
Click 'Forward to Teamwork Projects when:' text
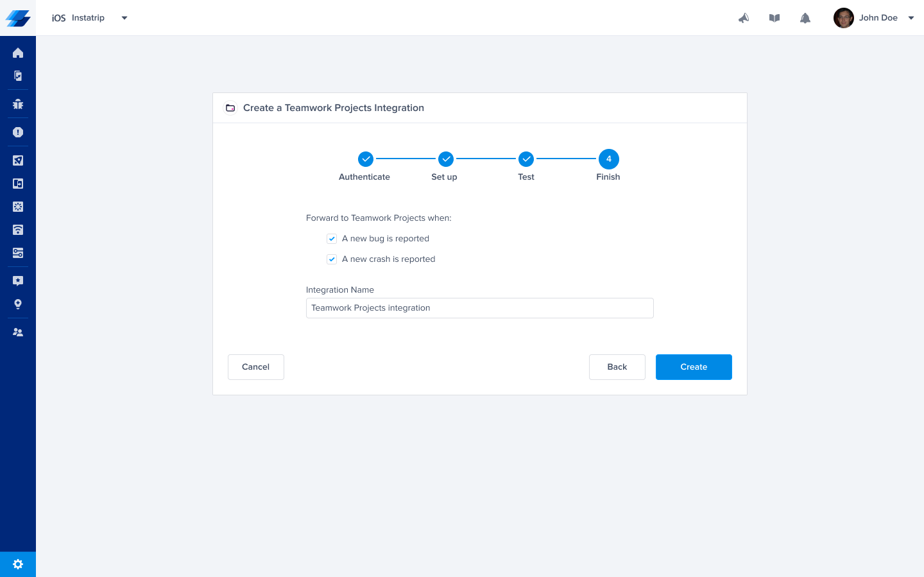[379, 218]
